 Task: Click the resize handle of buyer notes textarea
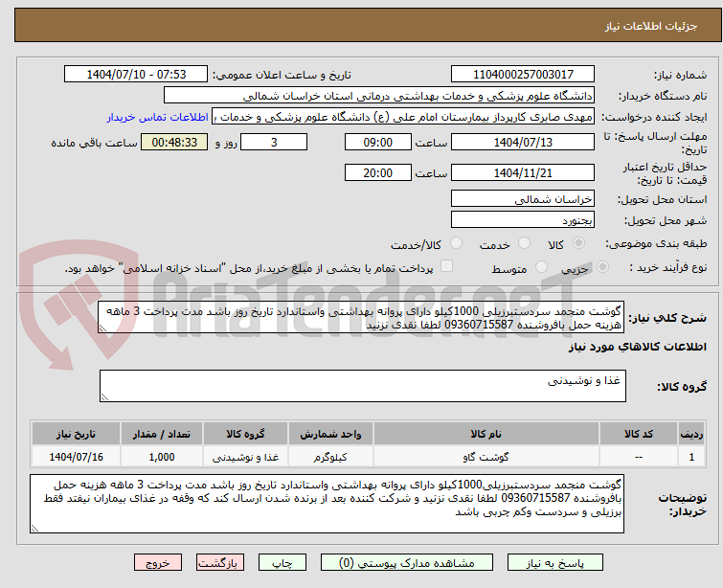(x=34, y=529)
